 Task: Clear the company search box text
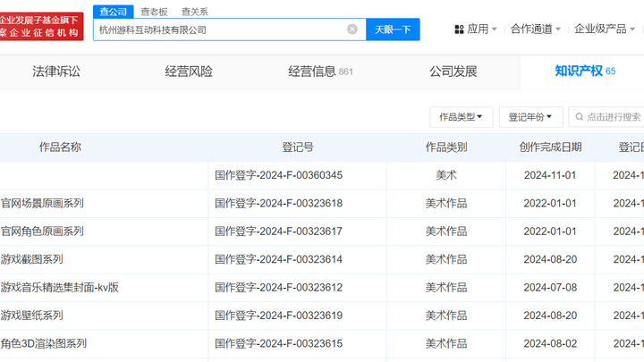(x=352, y=29)
